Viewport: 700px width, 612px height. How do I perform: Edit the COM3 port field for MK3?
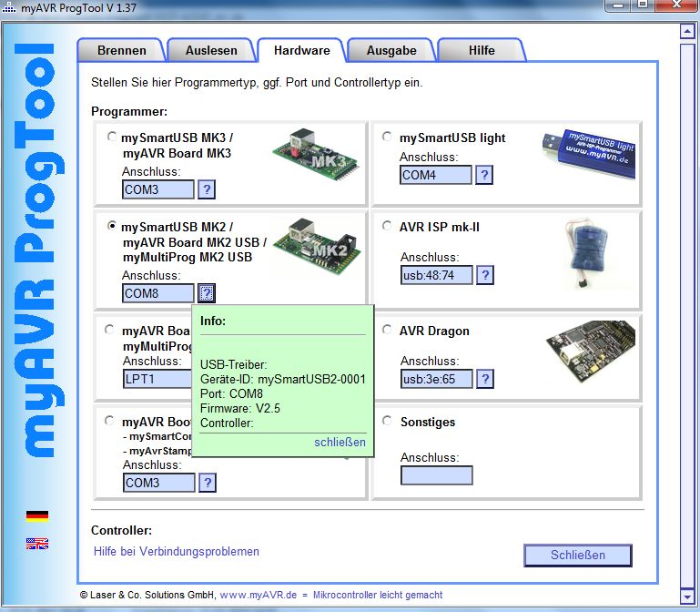[x=158, y=189]
